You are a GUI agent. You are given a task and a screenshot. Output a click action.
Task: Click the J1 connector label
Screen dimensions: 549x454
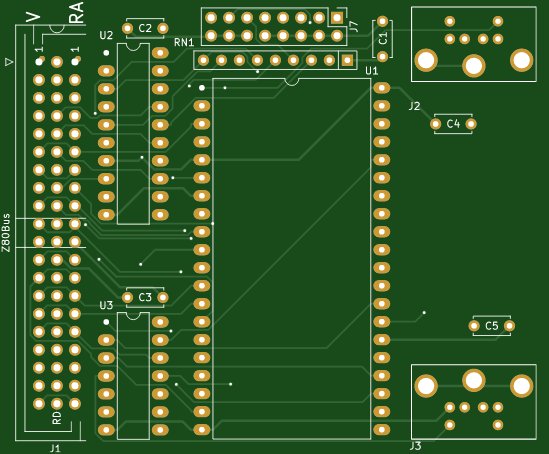pyautogui.click(x=55, y=448)
